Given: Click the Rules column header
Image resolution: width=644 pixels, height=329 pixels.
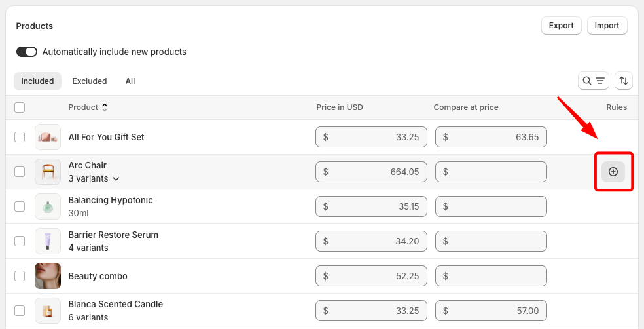Looking at the screenshot, I should (617, 107).
